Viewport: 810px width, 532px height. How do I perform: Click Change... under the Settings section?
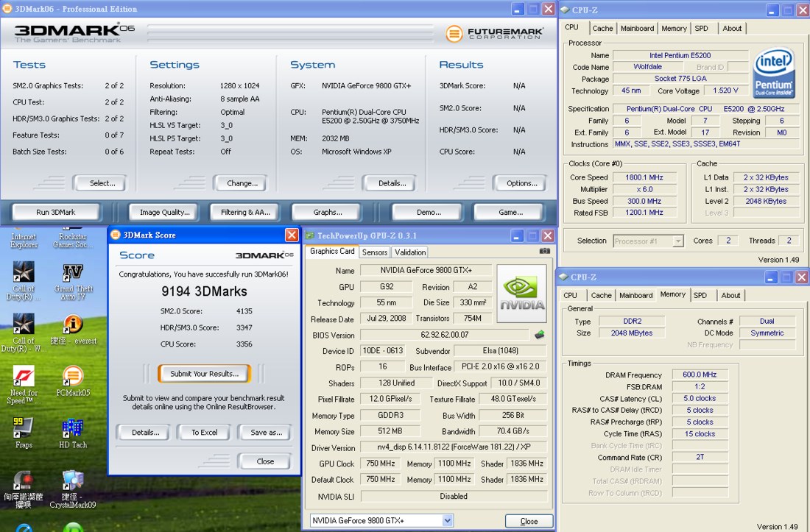(x=242, y=183)
